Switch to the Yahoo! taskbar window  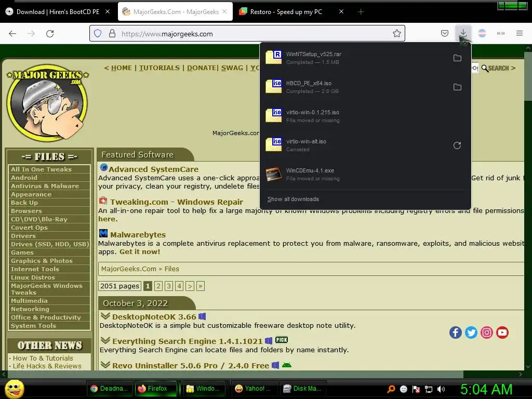coord(253,389)
